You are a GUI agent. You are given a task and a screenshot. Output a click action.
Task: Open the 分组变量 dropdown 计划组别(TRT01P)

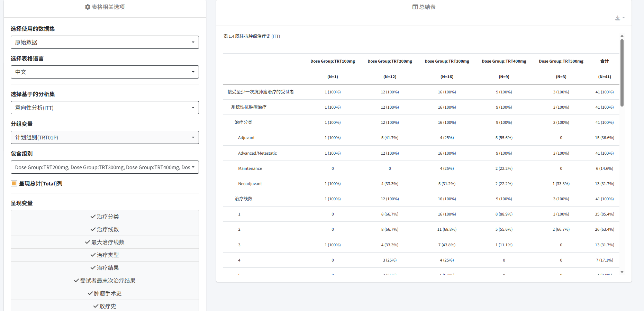point(105,137)
